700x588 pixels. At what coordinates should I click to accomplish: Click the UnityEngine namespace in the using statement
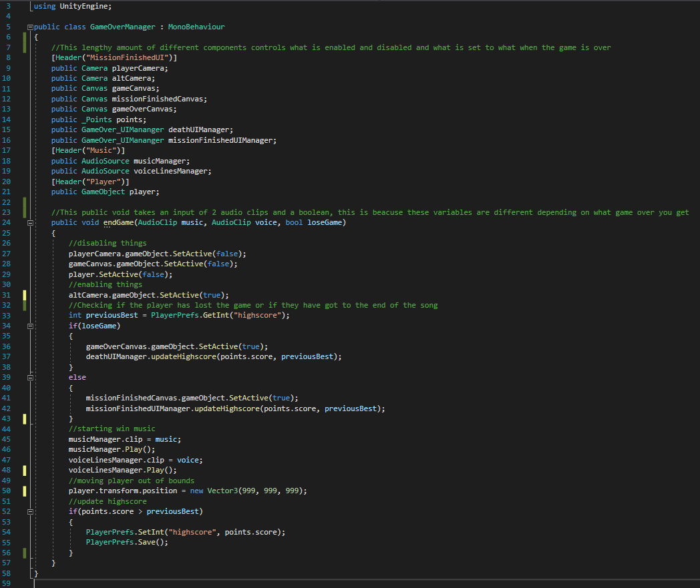click(85, 7)
